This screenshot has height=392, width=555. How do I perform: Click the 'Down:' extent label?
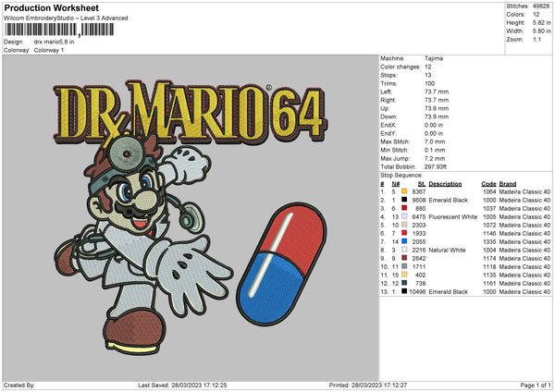pos(388,116)
